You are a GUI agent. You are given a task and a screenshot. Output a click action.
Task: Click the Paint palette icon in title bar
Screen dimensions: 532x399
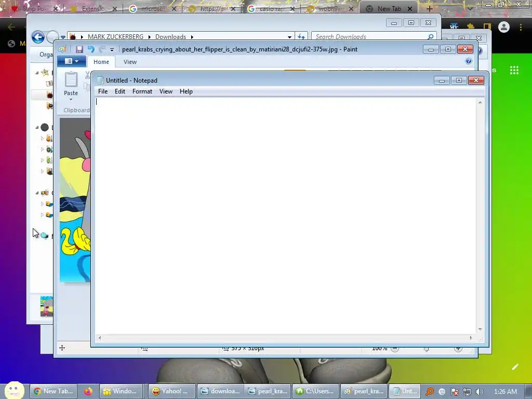[x=62, y=49]
